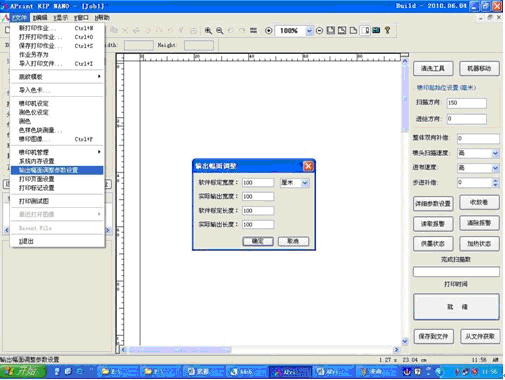Click the zoom out magnifier icon

(x=220, y=31)
